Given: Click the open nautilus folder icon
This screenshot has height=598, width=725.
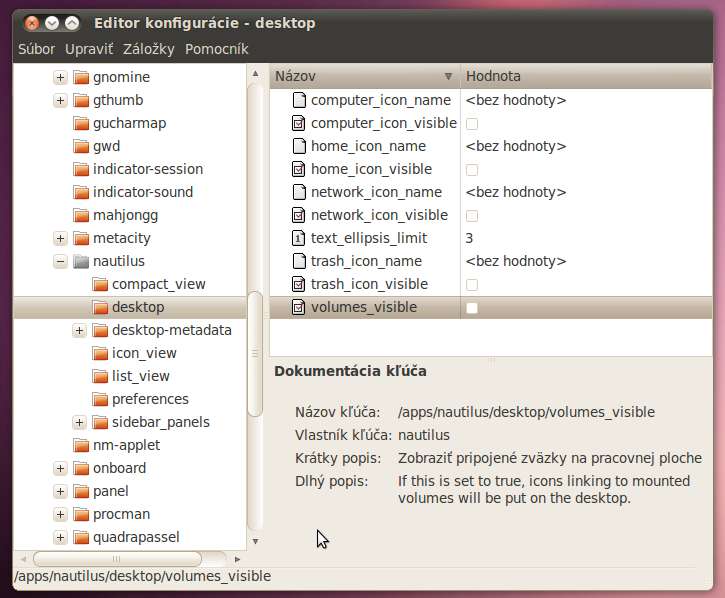Looking at the screenshot, I should pyautogui.click(x=81, y=261).
